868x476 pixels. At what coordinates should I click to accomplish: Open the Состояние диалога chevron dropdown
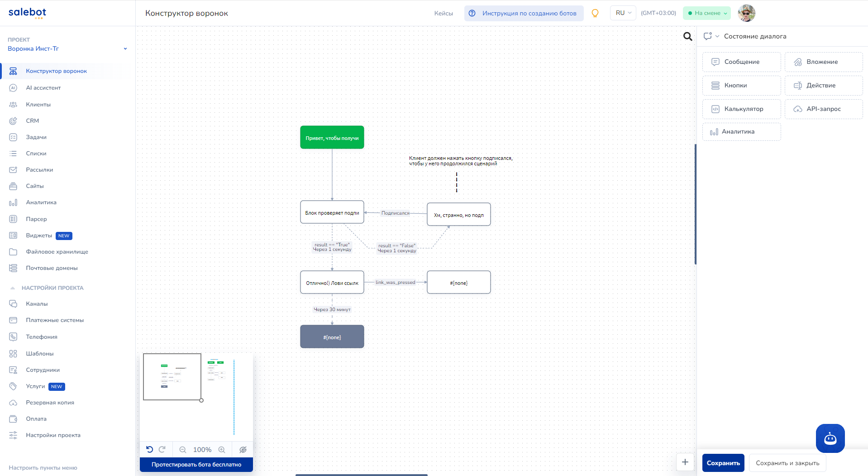point(717,36)
